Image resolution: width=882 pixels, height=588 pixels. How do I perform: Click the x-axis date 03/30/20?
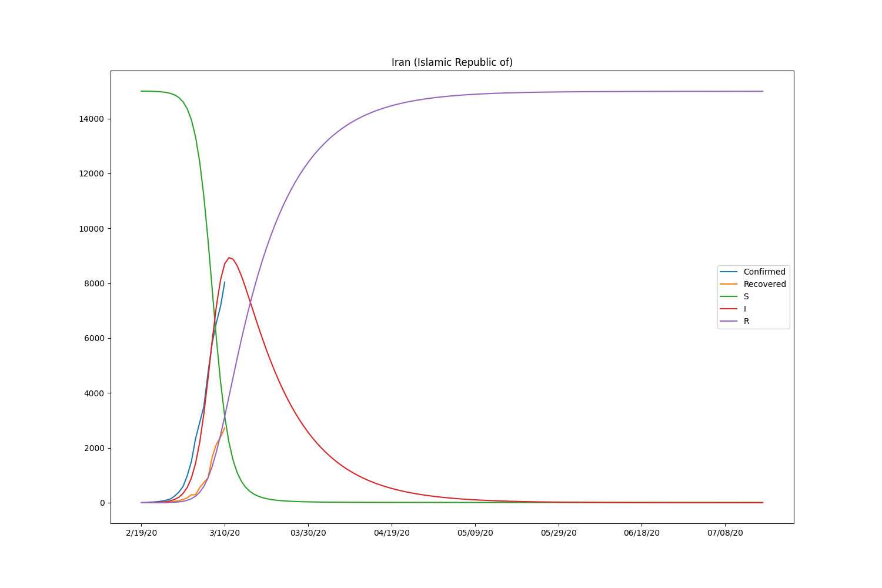tap(308, 533)
